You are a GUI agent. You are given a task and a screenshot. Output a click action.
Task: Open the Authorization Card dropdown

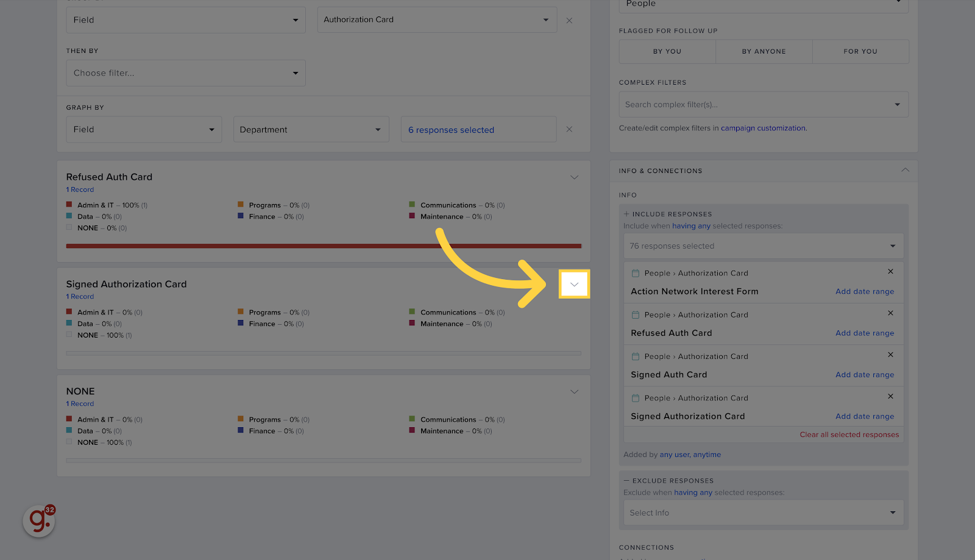pos(437,19)
